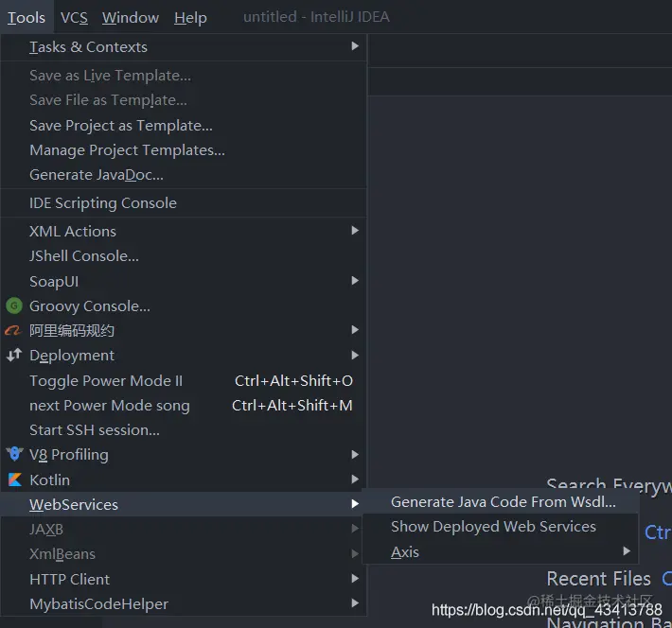672x628 pixels.
Task: Click Recent Files hint text
Action: (599, 579)
